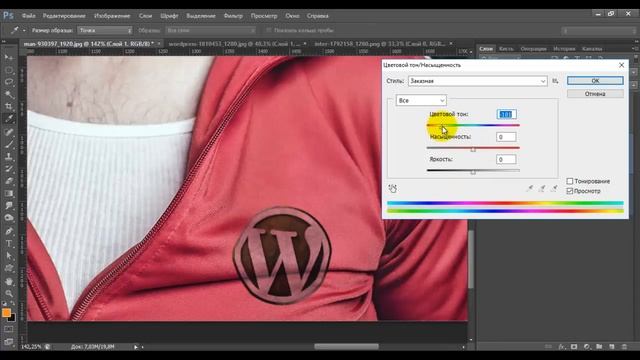Open the Выделение menu

201,16
